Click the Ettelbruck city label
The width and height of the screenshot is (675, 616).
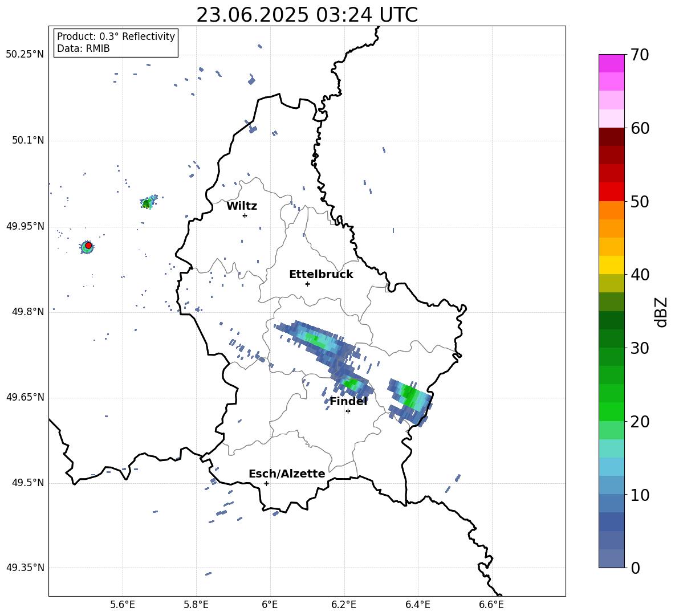coord(321,275)
